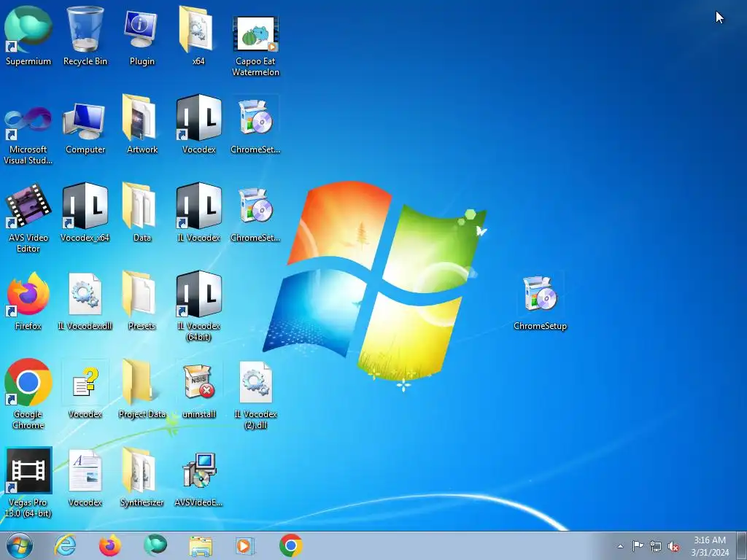Launch Google Chrome from the taskbar
This screenshot has width=747, height=560.
tap(291, 545)
